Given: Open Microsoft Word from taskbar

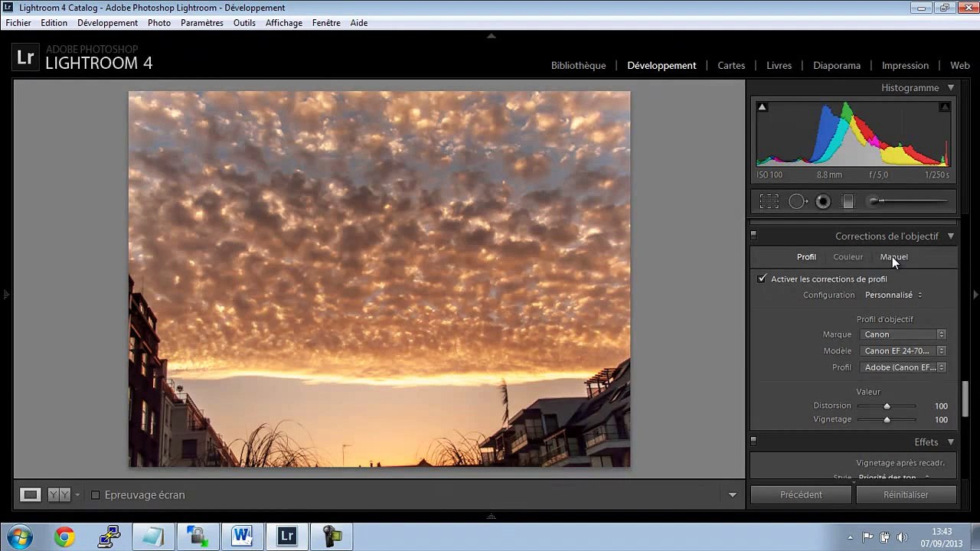Looking at the screenshot, I should tap(242, 537).
